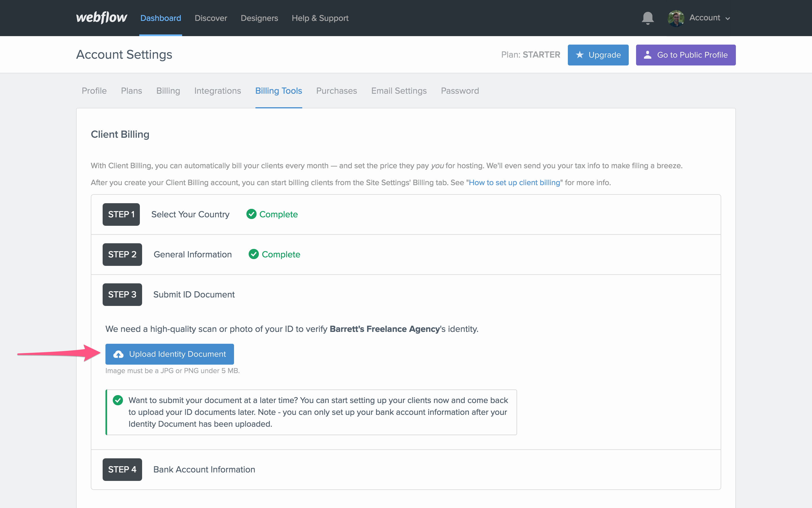
Task: Click the STEP 4 badge
Action: point(122,469)
